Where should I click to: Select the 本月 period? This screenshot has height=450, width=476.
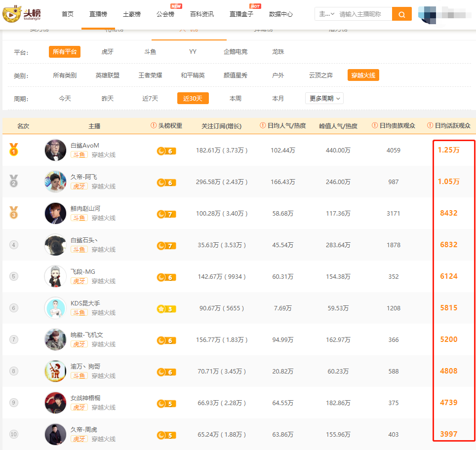[x=278, y=98]
